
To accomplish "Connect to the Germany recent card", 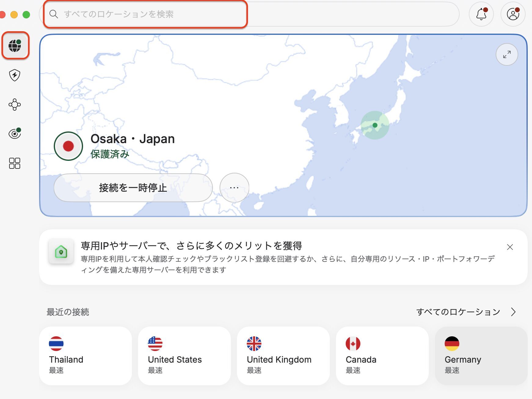I will [x=481, y=356].
